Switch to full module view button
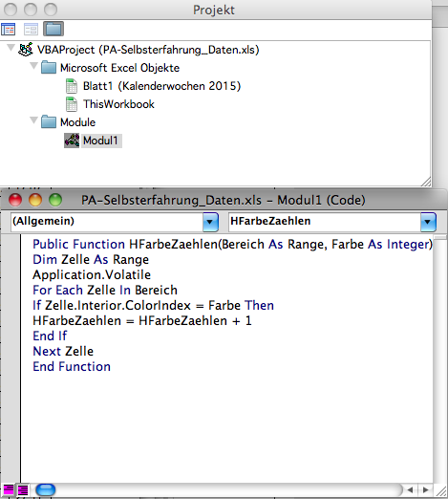 [x=23, y=489]
